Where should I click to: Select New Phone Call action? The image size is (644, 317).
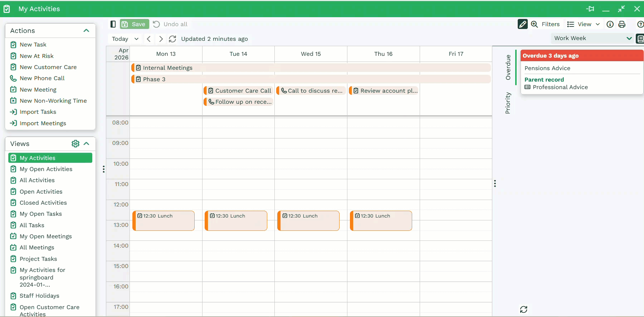pos(42,78)
